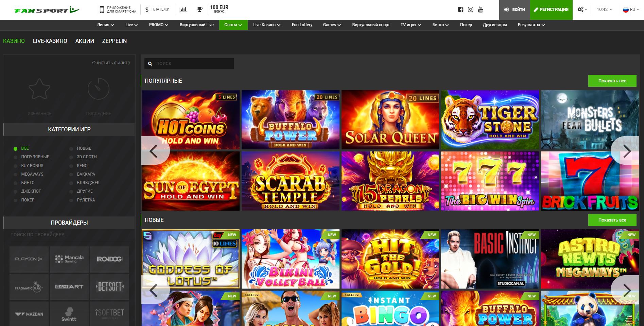Expand the PROMO dropdown menu

[x=159, y=25]
